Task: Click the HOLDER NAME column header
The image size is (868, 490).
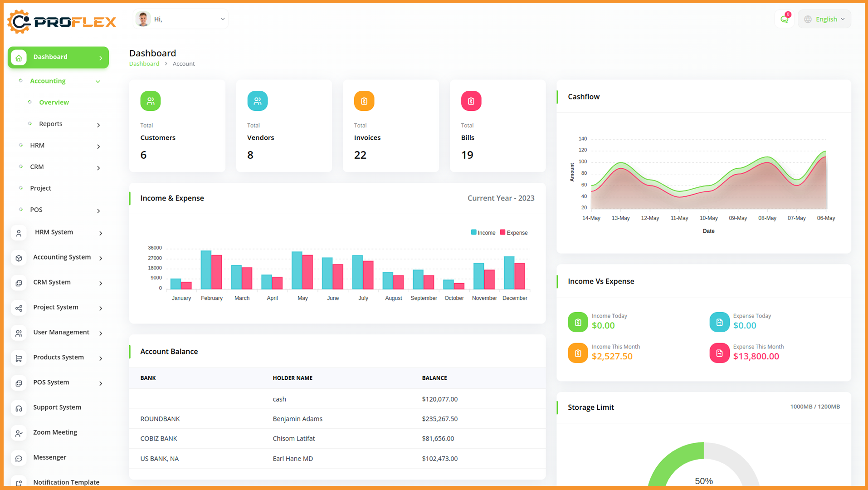Action: [293, 378]
